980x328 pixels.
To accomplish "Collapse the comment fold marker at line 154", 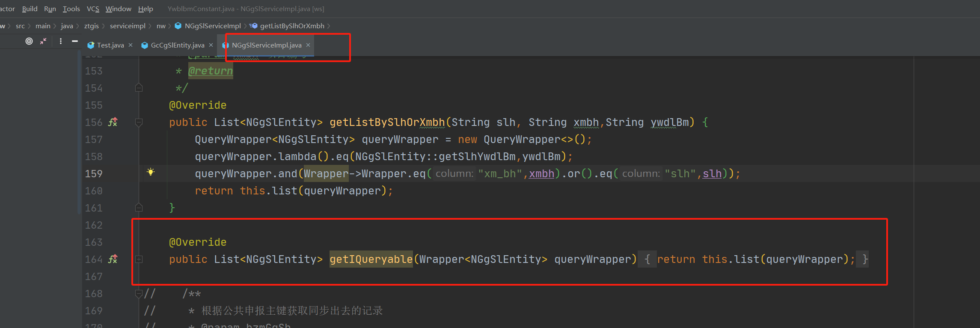I will (139, 88).
